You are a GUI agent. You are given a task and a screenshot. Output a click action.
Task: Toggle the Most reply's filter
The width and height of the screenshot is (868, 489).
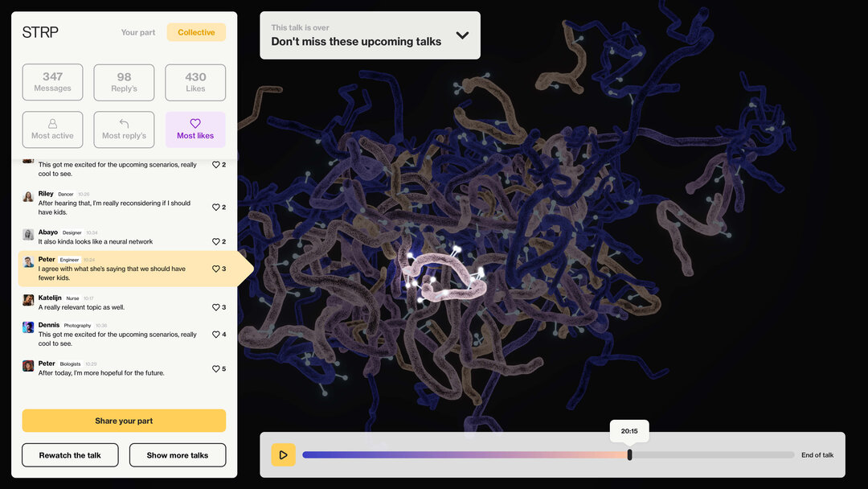[124, 129]
